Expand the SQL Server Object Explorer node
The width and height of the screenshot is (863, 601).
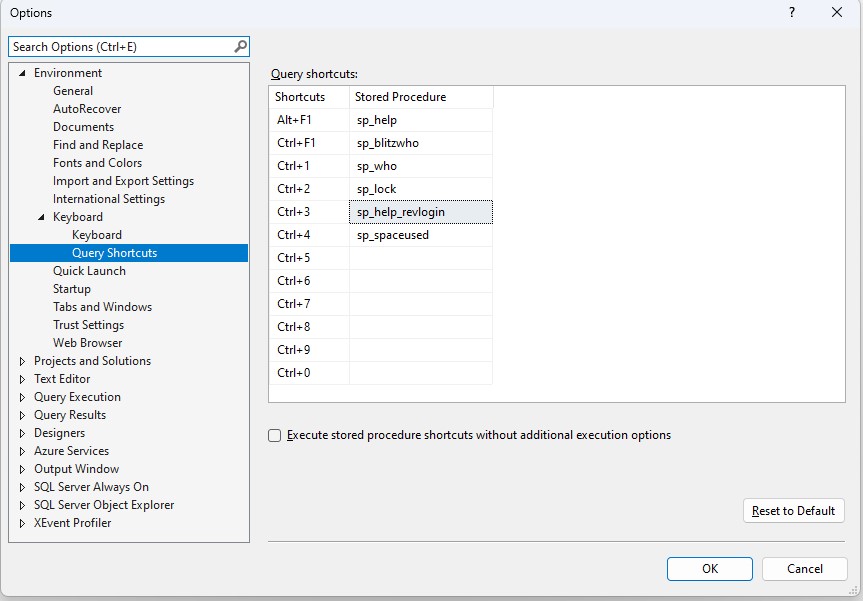(22, 504)
